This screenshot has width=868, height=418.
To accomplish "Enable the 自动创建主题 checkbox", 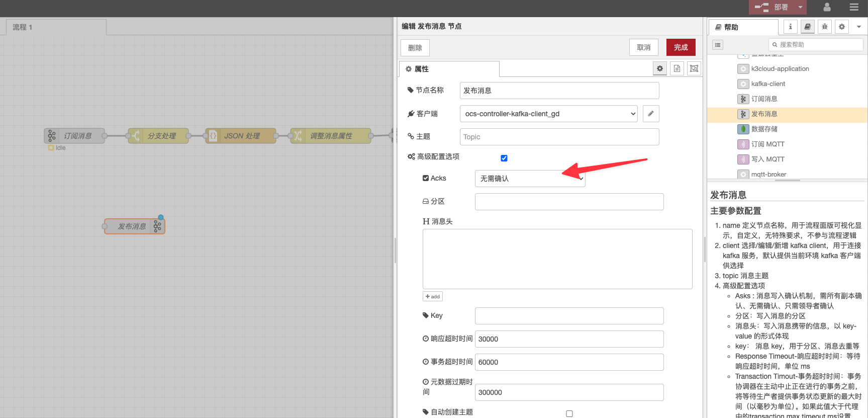I will point(569,413).
